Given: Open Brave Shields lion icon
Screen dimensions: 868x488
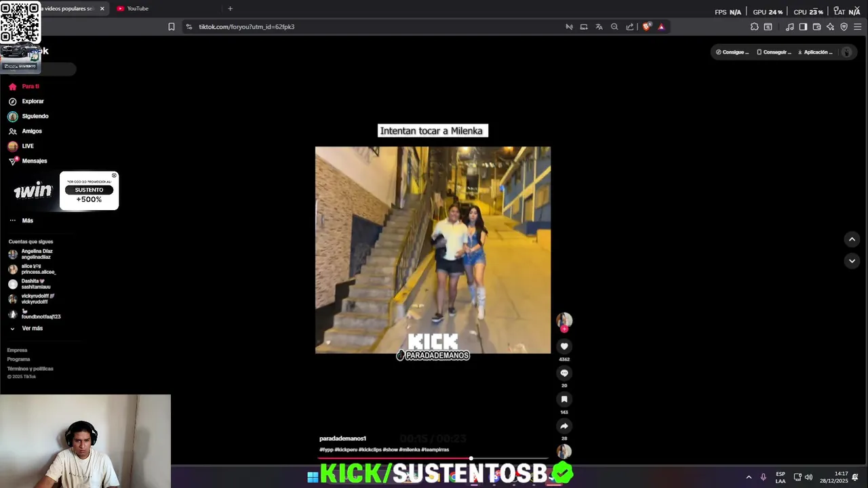Looking at the screenshot, I should tap(646, 27).
